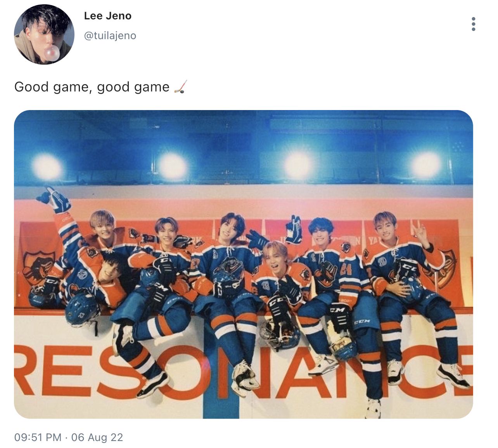
Task: Click the 09:51 PM timestamp
Action: point(38,437)
